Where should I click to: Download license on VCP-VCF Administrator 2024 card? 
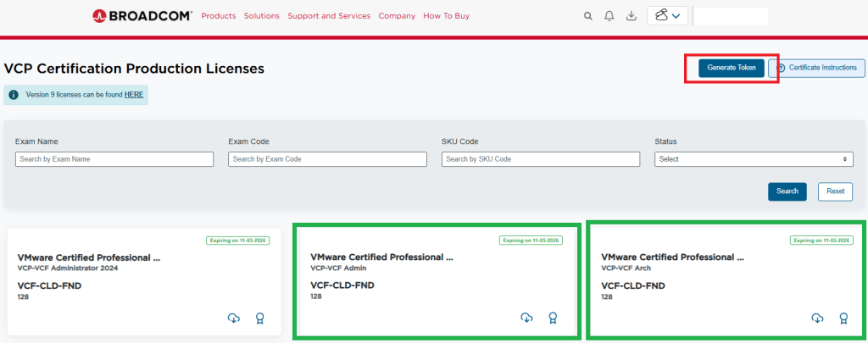pyautogui.click(x=234, y=318)
